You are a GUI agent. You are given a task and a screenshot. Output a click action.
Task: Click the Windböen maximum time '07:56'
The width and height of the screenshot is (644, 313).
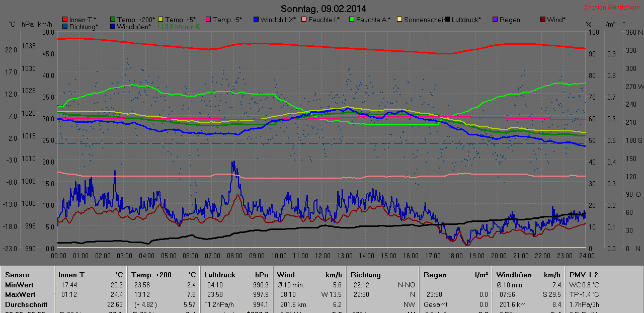pyautogui.click(x=508, y=294)
